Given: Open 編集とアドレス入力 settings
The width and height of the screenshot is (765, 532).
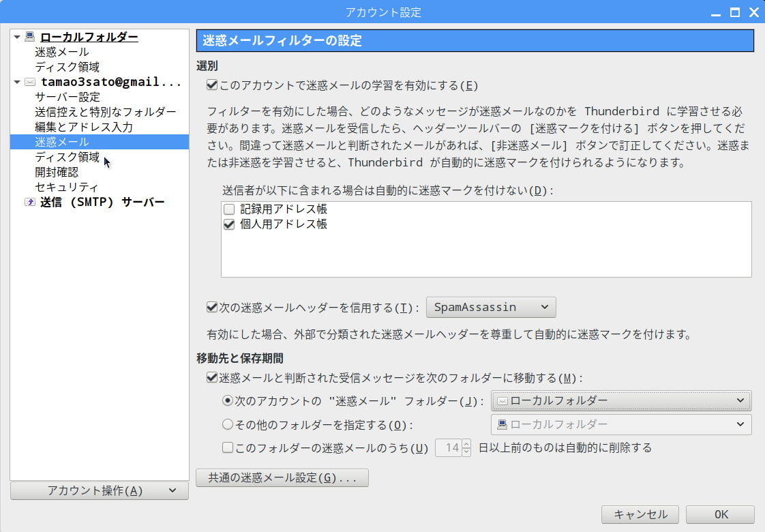Looking at the screenshot, I should pos(84,127).
